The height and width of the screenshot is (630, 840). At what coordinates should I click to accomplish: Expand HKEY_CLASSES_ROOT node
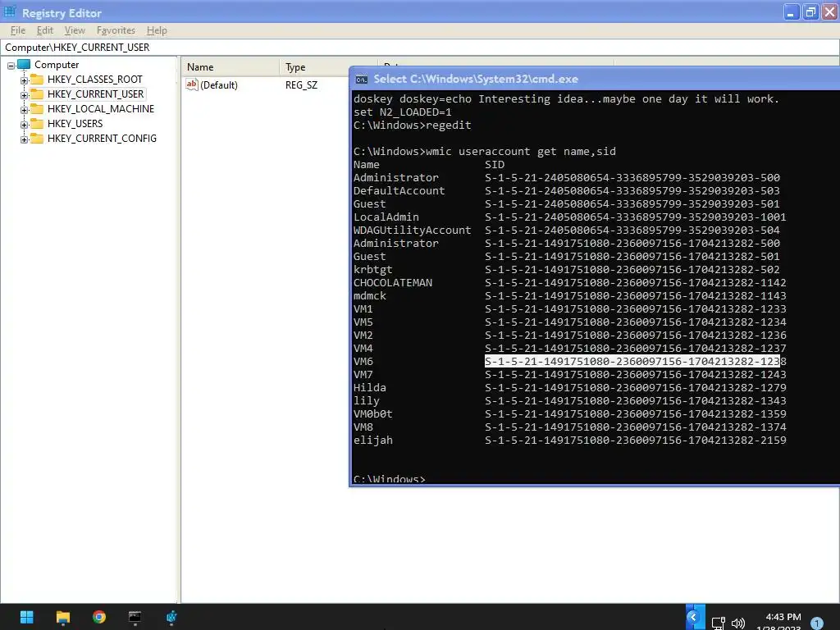click(x=24, y=80)
